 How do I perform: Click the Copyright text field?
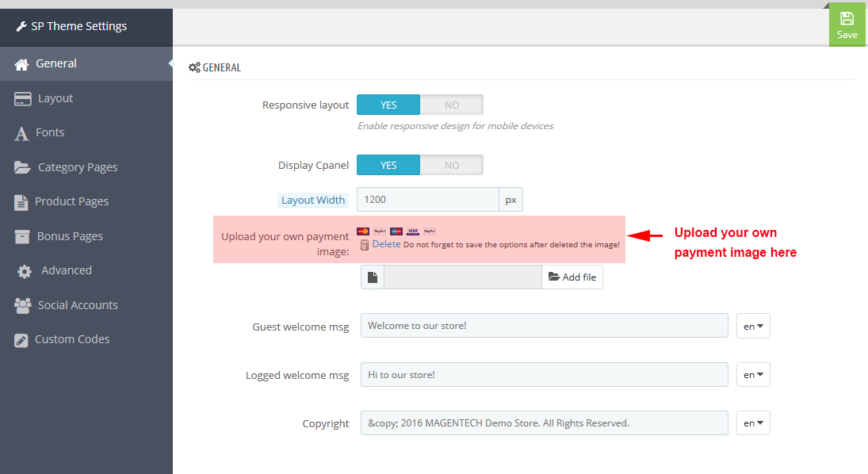544,423
